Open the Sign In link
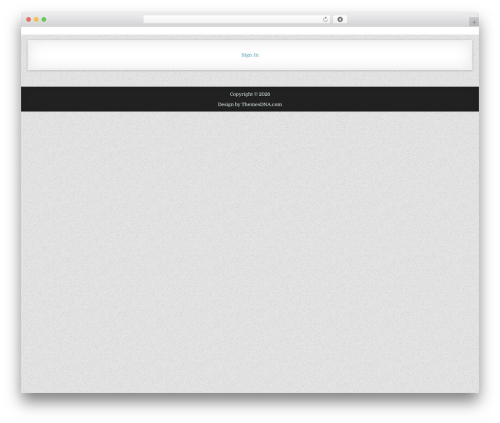The height and width of the screenshot is (423, 500). pos(250,55)
